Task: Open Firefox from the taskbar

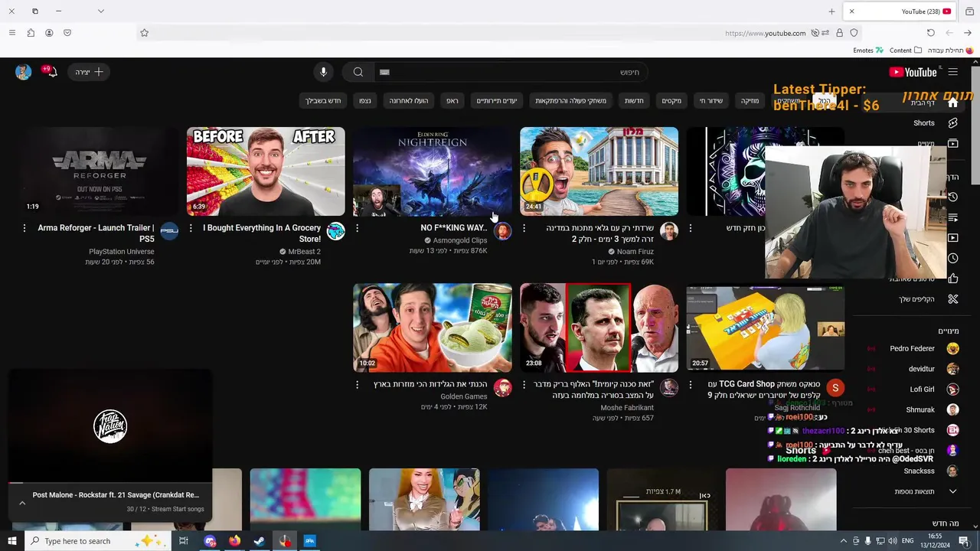Action: (x=234, y=541)
